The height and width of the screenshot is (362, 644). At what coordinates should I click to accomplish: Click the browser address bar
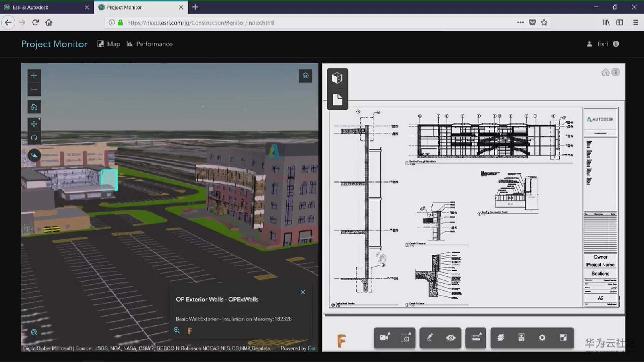coord(314,23)
